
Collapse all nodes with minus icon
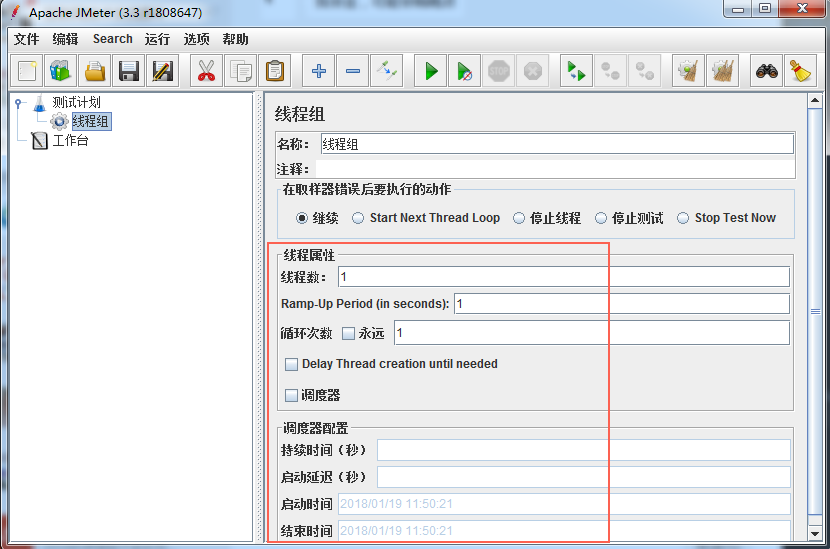353,71
